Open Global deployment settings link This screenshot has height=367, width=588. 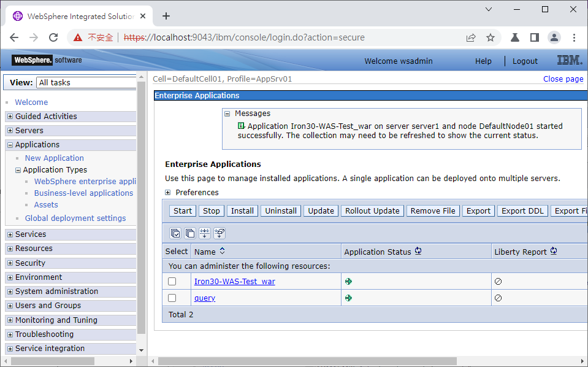(x=75, y=218)
